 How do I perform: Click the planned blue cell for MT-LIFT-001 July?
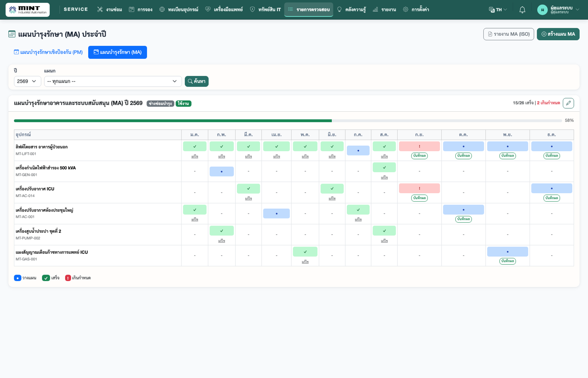point(358,150)
